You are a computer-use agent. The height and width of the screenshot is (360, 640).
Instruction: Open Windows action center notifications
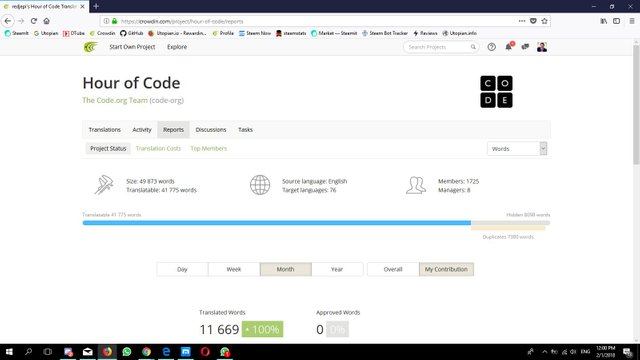click(628, 351)
